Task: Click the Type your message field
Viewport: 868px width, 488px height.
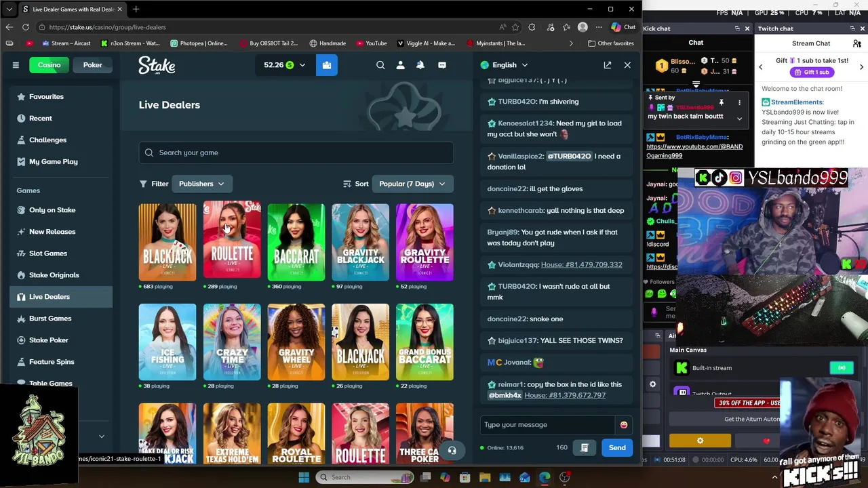Action: 548,425
